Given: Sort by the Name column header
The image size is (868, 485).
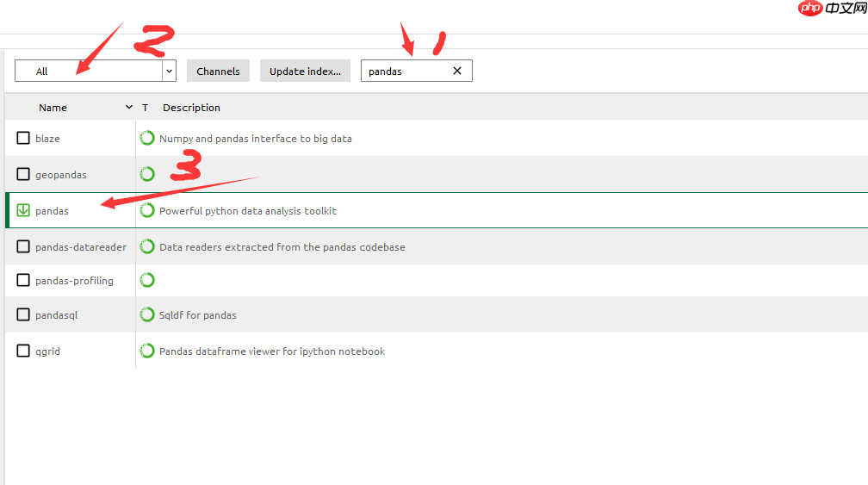Looking at the screenshot, I should coord(53,108).
